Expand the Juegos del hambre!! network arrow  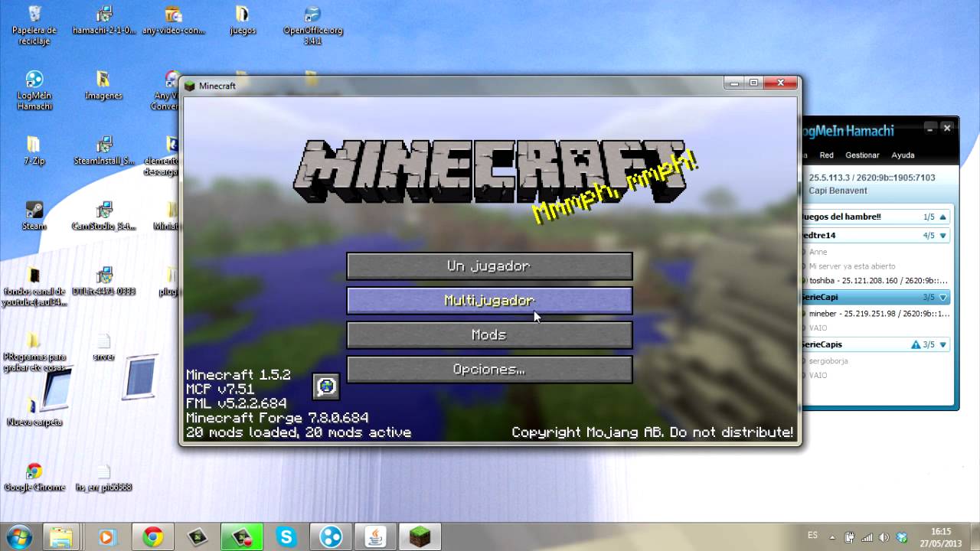click(943, 217)
